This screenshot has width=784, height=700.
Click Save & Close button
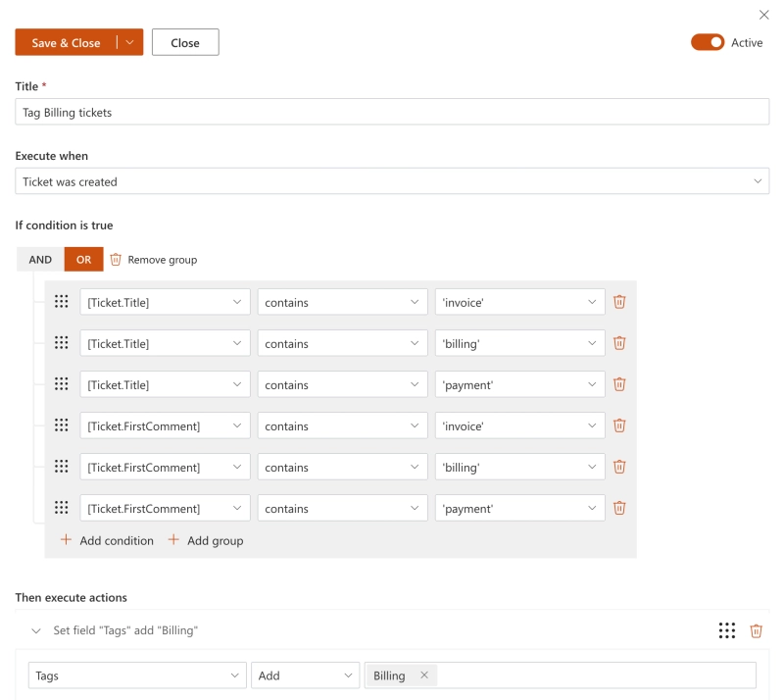66,42
